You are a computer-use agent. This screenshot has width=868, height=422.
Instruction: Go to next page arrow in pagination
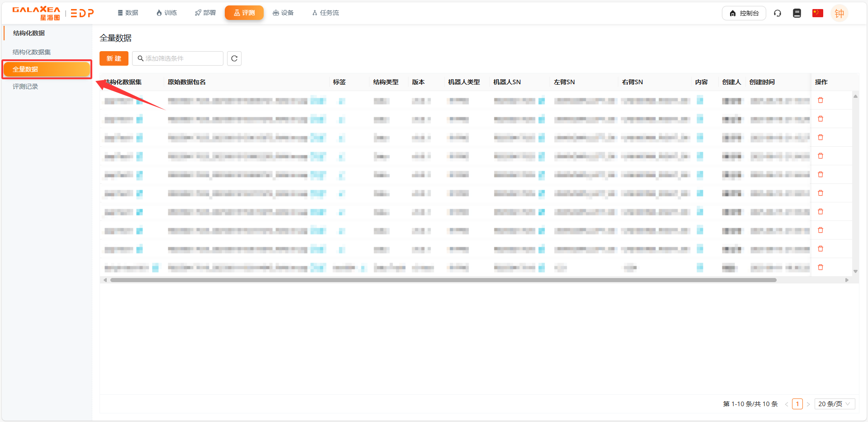[x=808, y=404]
